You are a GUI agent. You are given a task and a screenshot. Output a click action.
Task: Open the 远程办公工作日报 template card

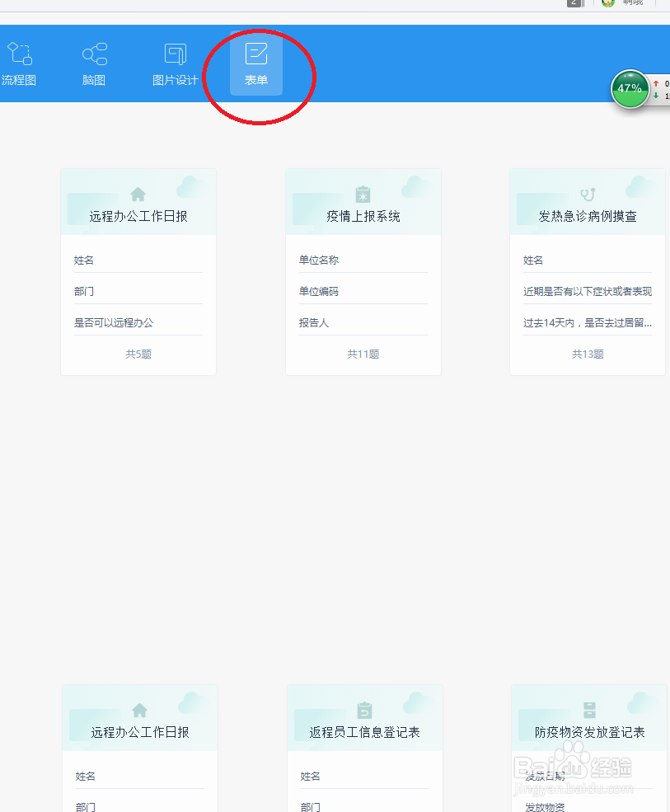tap(138, 272)
